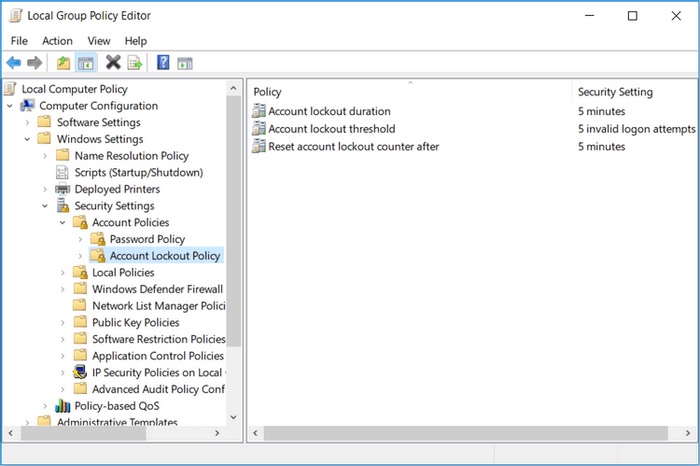The width and height of the screenshot is (700, 466).
Task: Click details pane horizontal scroll right arrow
Action: pos(688,433)
